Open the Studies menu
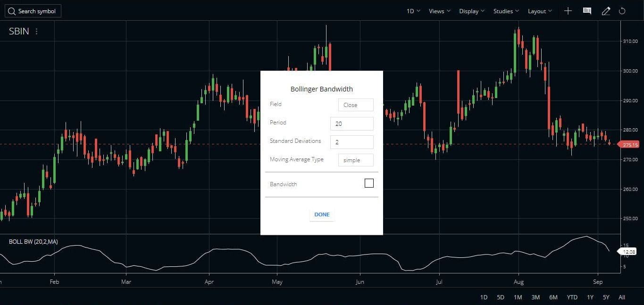The width and height of the screenshot is (644, 305). pos(505,10)
